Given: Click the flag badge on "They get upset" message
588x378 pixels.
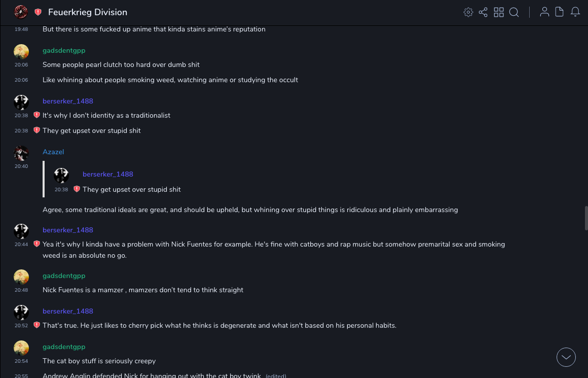Looking at the screenshot, I should tap(36, 130).
